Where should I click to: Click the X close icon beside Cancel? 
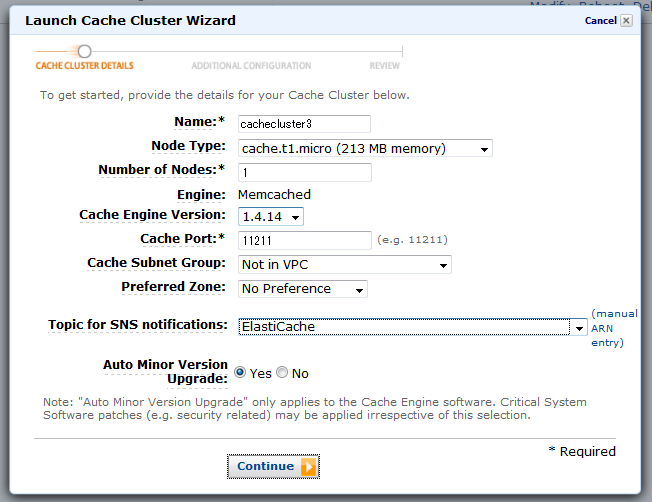pyautogui.click(x=626, y=20)
